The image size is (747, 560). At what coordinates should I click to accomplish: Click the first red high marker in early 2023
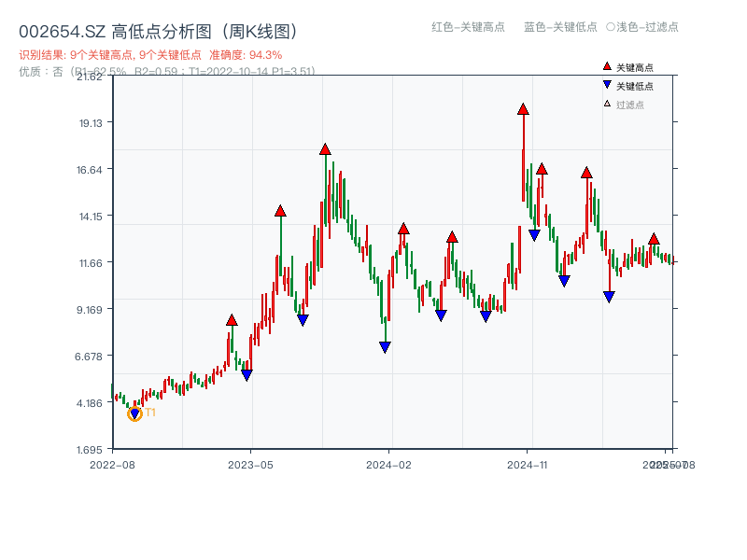coord(232,319)
